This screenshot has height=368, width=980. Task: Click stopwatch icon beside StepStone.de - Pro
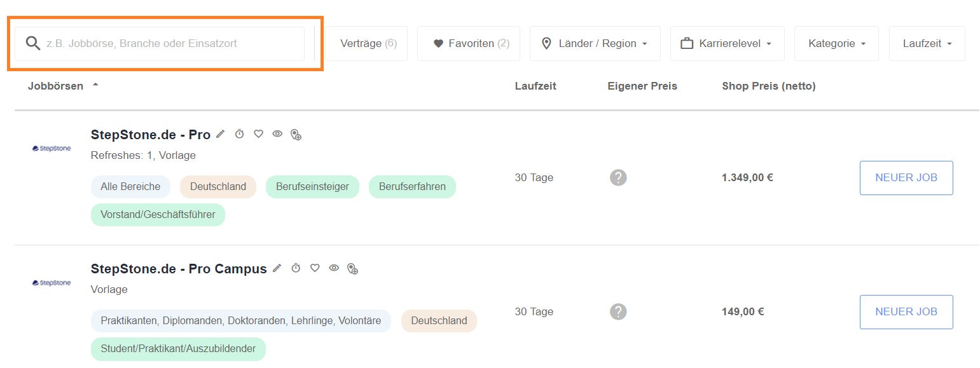pos(239,134)
